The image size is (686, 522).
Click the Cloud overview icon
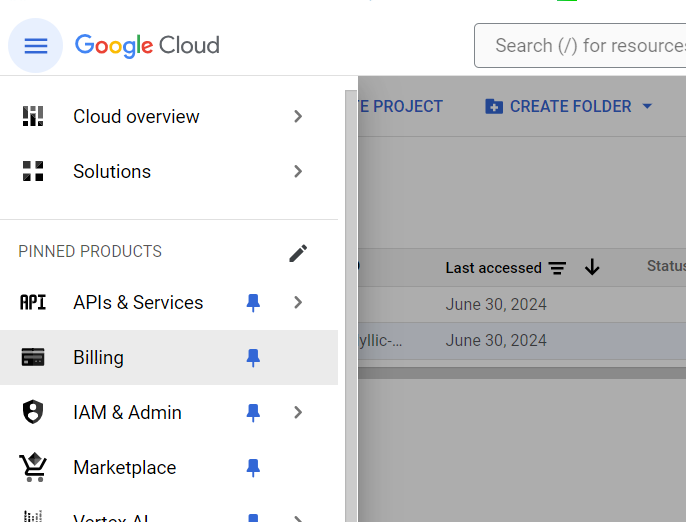tap(33, 117)
